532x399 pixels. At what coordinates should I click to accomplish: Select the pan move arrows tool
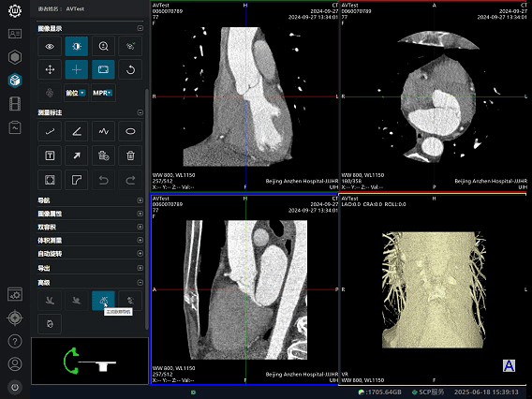(50, 70)
